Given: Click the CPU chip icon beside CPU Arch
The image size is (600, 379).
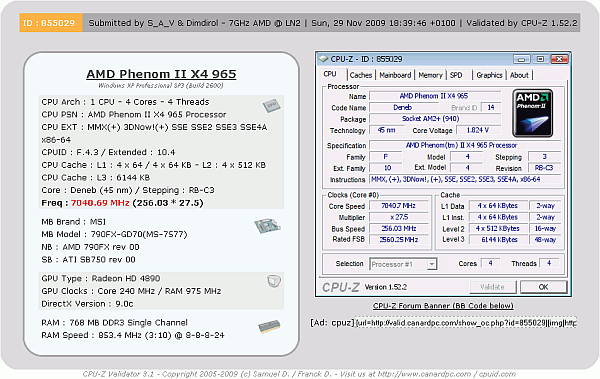Looking at the screenshot, I should [271, 105].
